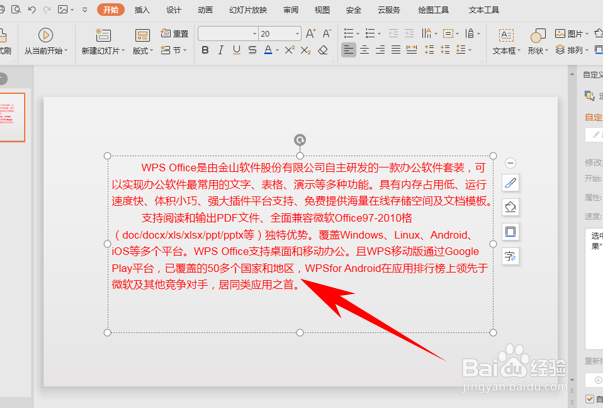Viewport: 603px width, 408px height.
Task: Toggle underline formatting
Action: coord(237,50)
